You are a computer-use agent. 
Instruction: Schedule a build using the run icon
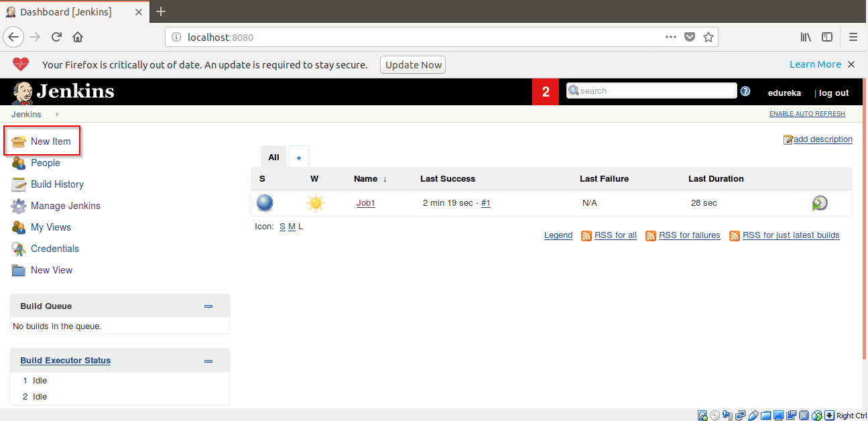[819, 202]
